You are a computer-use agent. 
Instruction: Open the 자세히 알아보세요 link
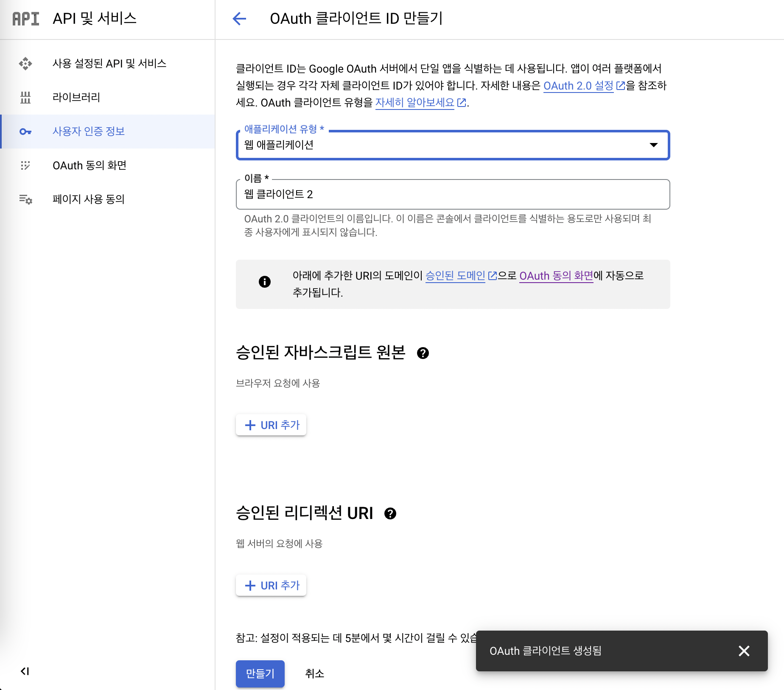[414, 103]
